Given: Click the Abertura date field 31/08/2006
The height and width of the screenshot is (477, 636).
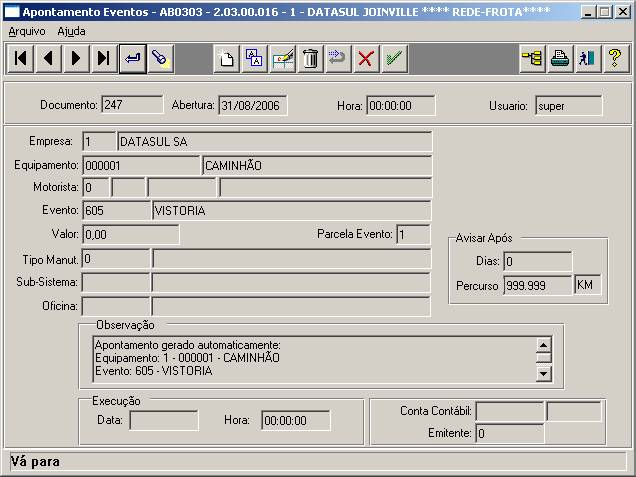Looking at the screenshot, I should 253,105.
